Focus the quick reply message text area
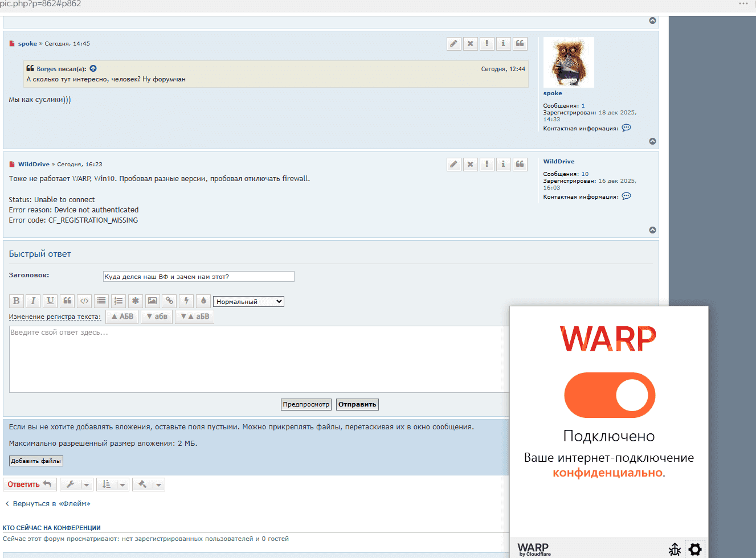This screenshot has width=756, height=558. click(260, 359)
